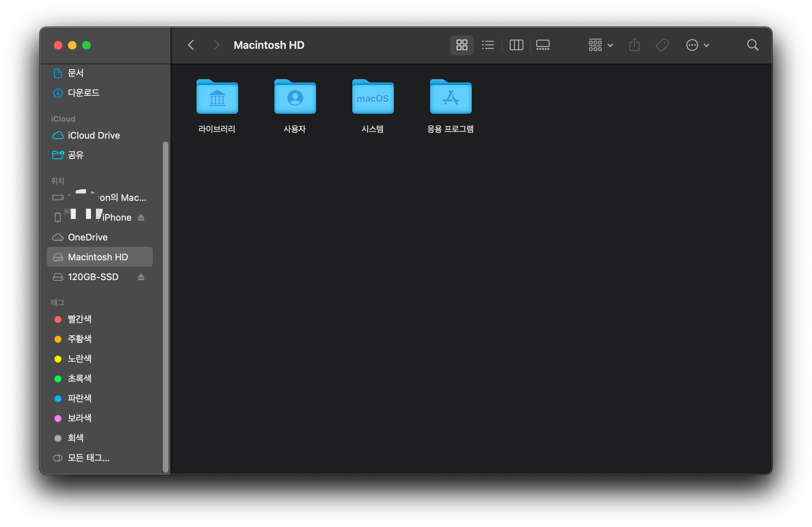Filter by green tag 초록색

pyautogui.click(x=100, y=378)
